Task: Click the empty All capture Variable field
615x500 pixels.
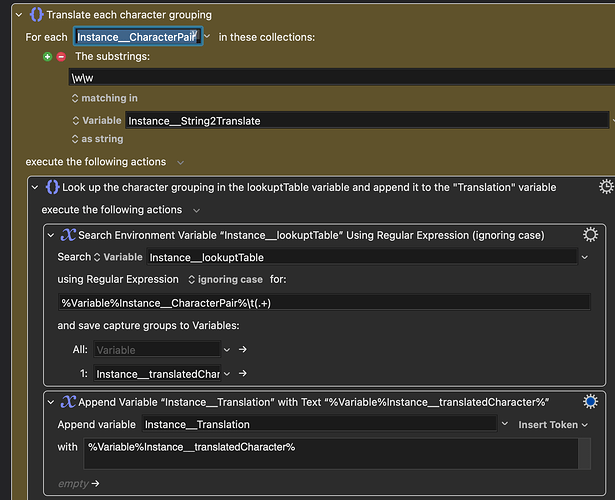Action: click(157, 349)
